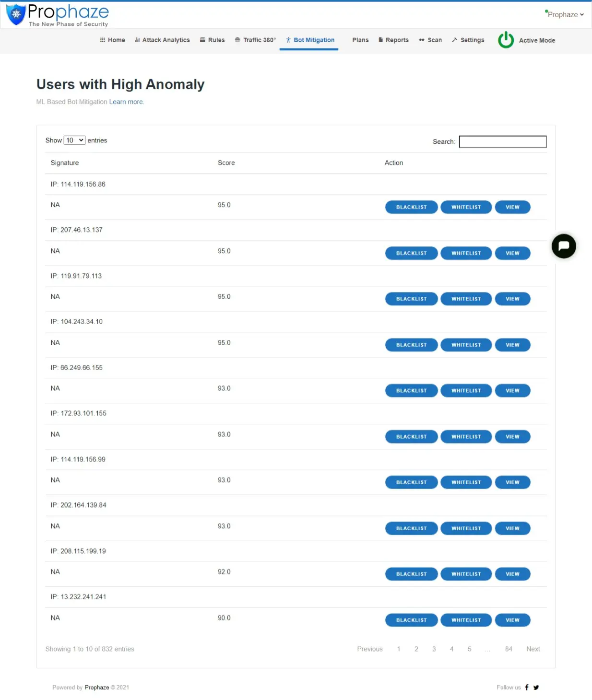Screen dimensions: 592x700
Task: View details for IP 66.249.66.155
Action: (512, 391)
